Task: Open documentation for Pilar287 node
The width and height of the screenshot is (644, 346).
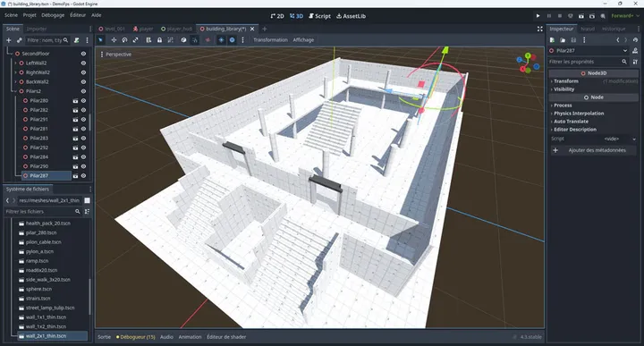Action: point(635,50)
